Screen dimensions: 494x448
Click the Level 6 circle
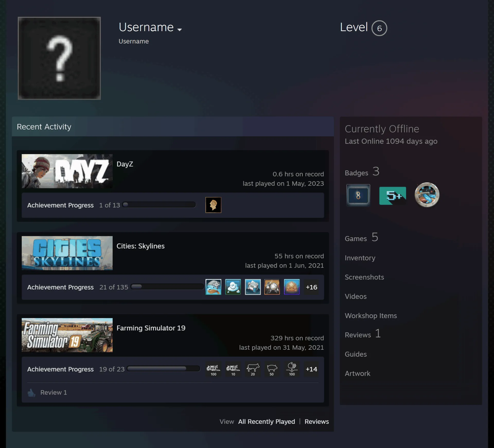pos(379,28)
